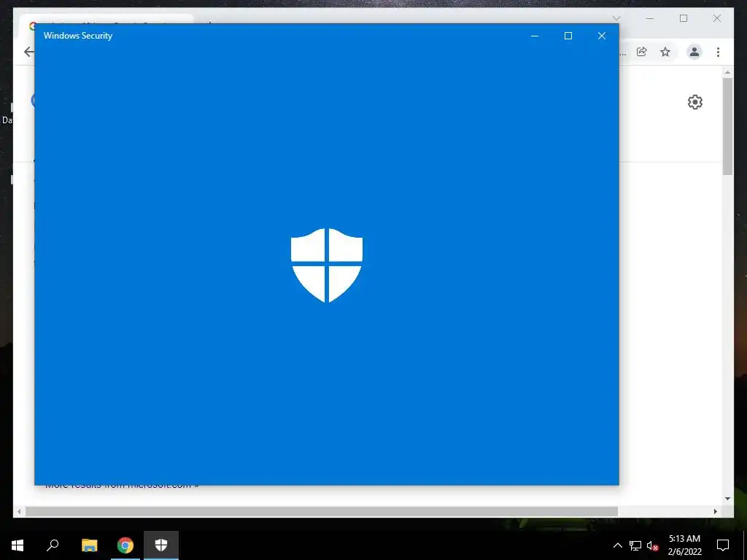Viewport: 747px width, 560px height.
Task: Minimize the Chrome window
Action: [650, 18]
